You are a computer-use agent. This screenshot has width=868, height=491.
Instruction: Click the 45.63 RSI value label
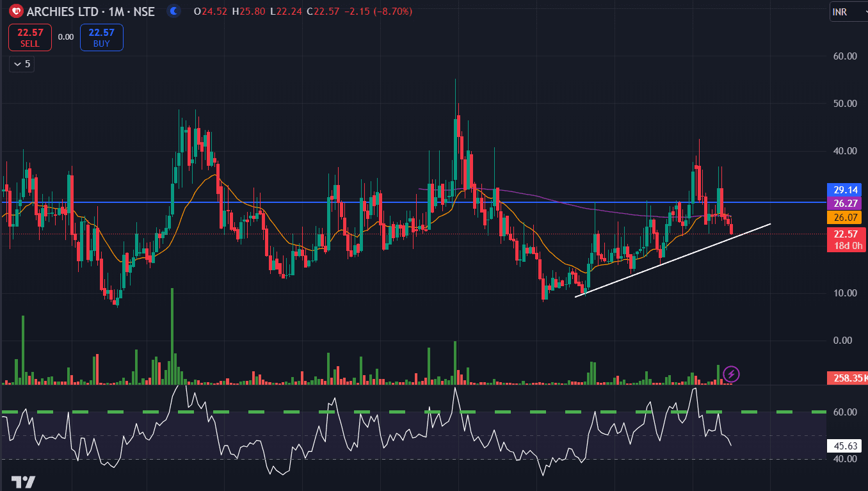coord(844,446)
